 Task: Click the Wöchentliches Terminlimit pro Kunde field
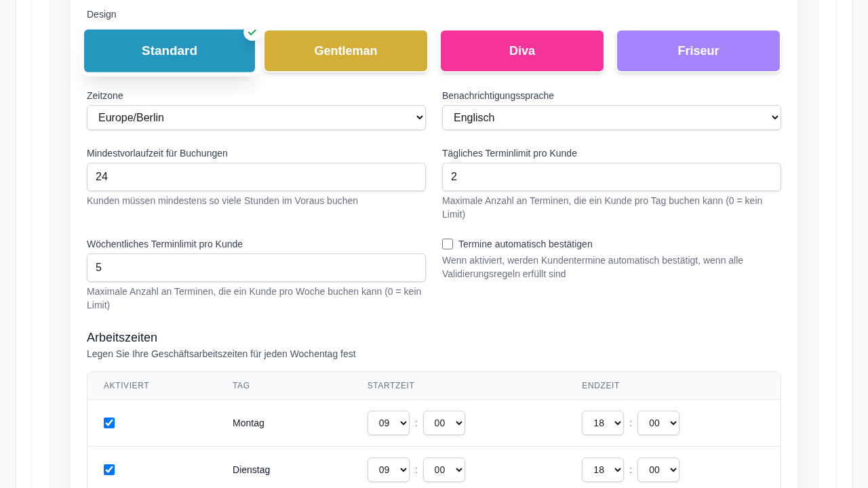pyautogui.click(x=256, y=268)
